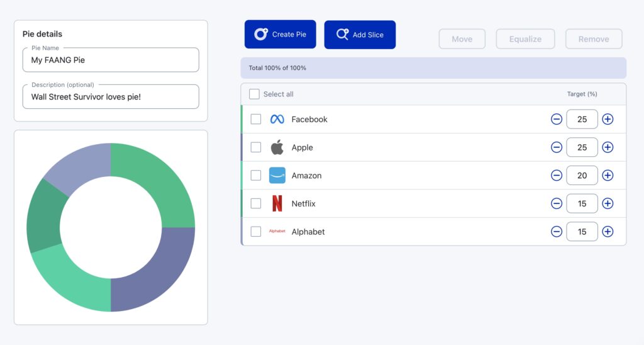Click the Create Pie button
The image size is (644, 345).
pos(280,35)
